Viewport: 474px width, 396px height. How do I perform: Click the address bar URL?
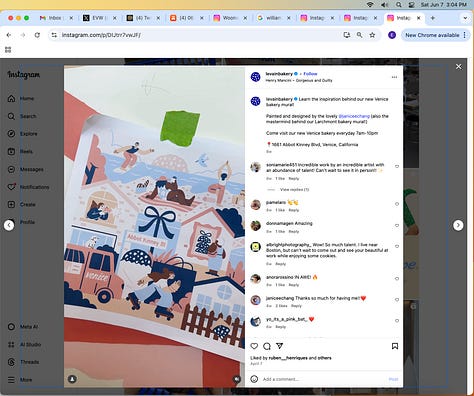pyautogui.click(x=101, y=35)
